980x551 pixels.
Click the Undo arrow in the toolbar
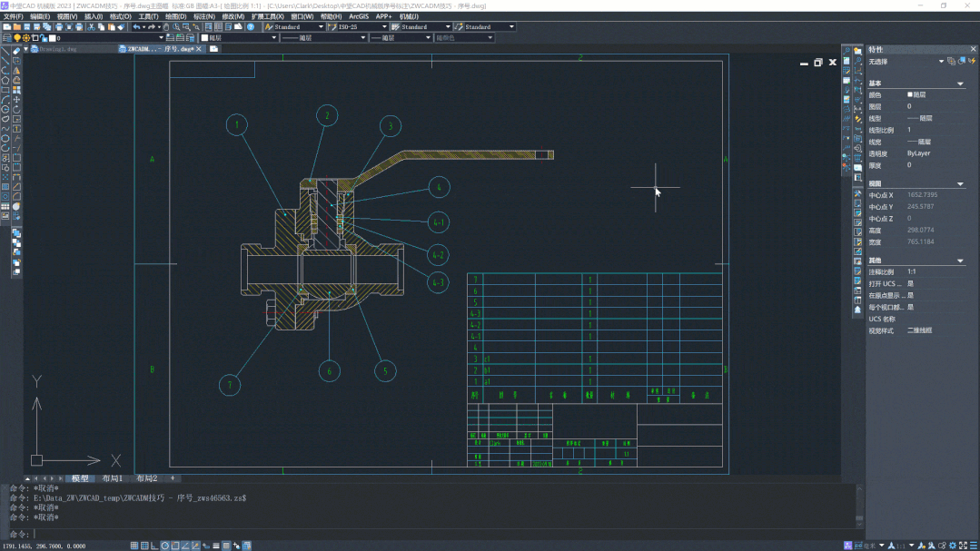click(137, 27)
